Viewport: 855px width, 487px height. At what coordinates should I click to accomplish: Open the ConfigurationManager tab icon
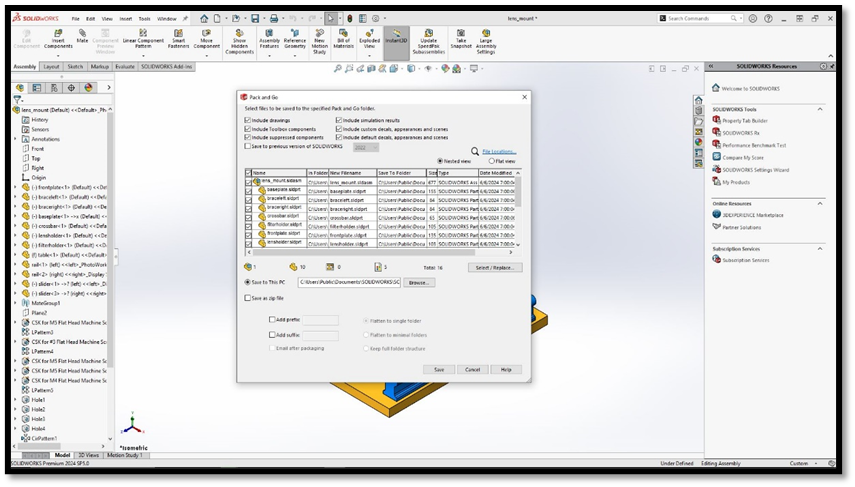(54, 88)
